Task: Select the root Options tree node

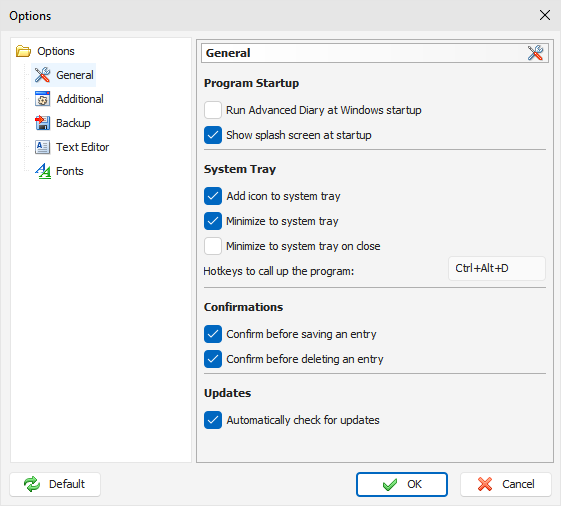Action: [56, 51]
